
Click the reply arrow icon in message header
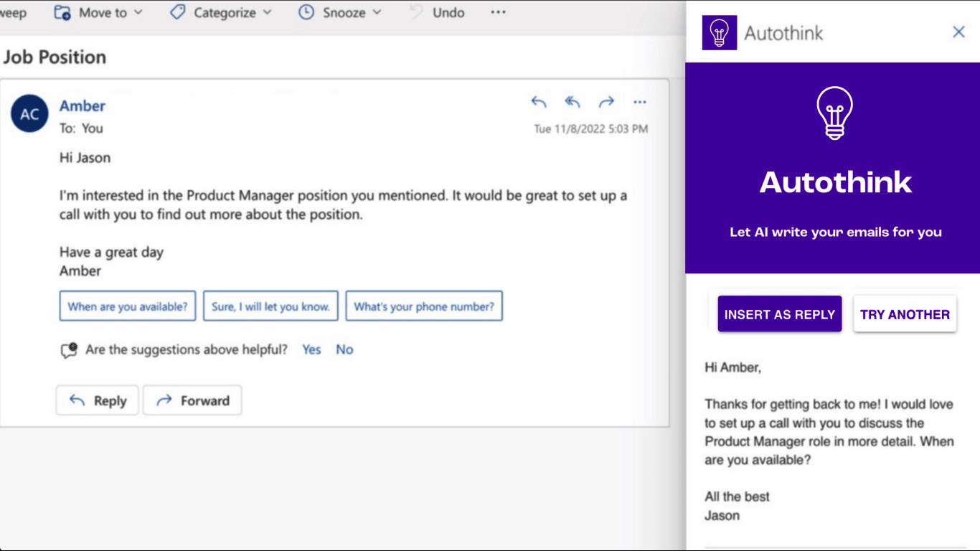coord(539,102)
